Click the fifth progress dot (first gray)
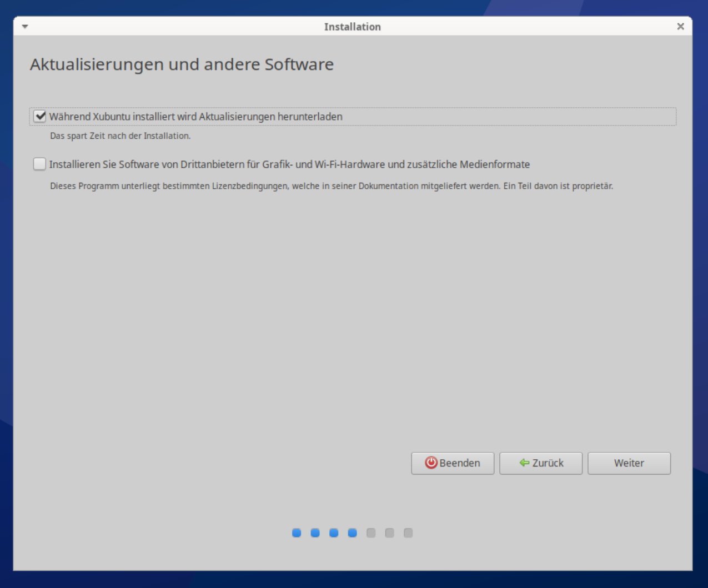The image size is (708, 588). 371,533
